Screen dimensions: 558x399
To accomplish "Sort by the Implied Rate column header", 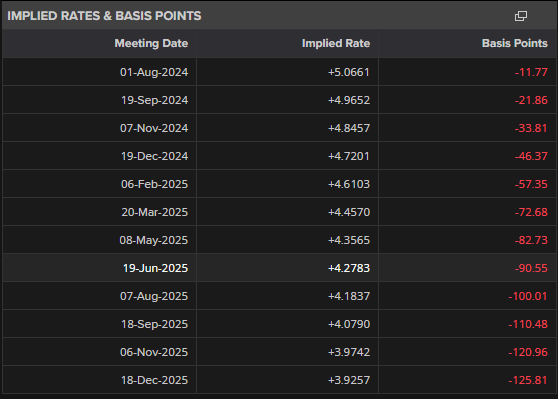I will click(336, 43).
